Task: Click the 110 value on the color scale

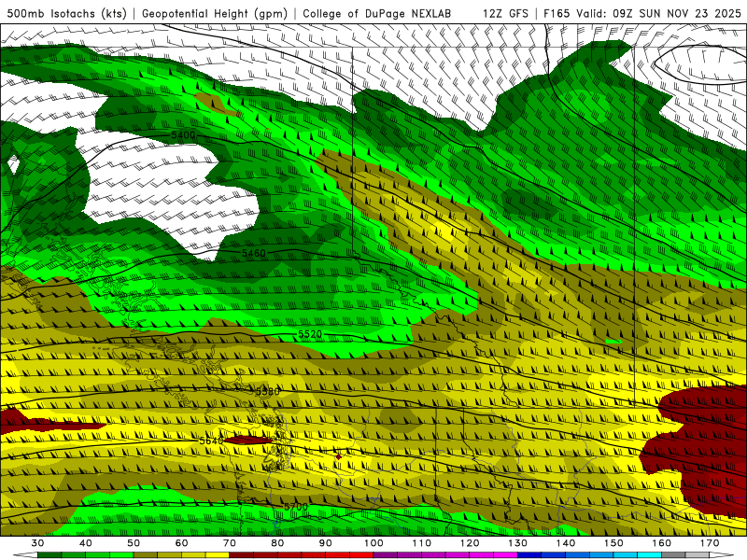Action: coord(422,543)
